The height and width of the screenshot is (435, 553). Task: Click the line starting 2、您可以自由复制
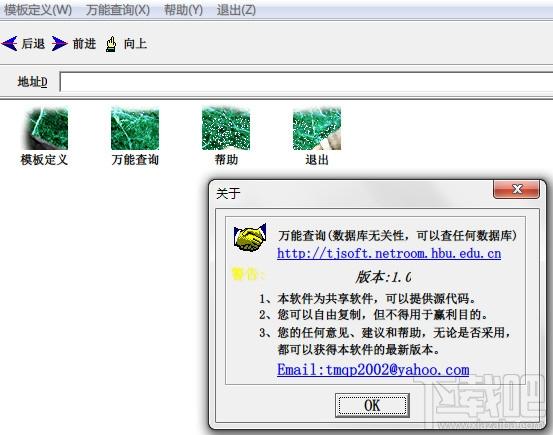click(373, 314)
